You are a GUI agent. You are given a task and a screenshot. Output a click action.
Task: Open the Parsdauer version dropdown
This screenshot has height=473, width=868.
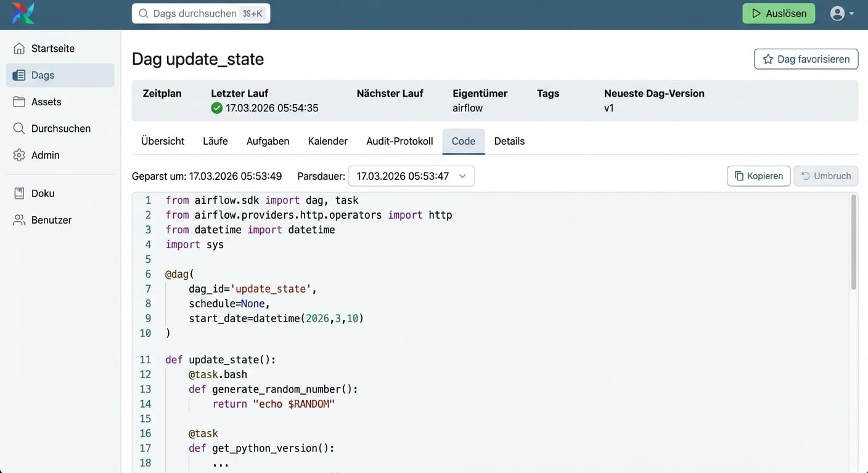411,176
